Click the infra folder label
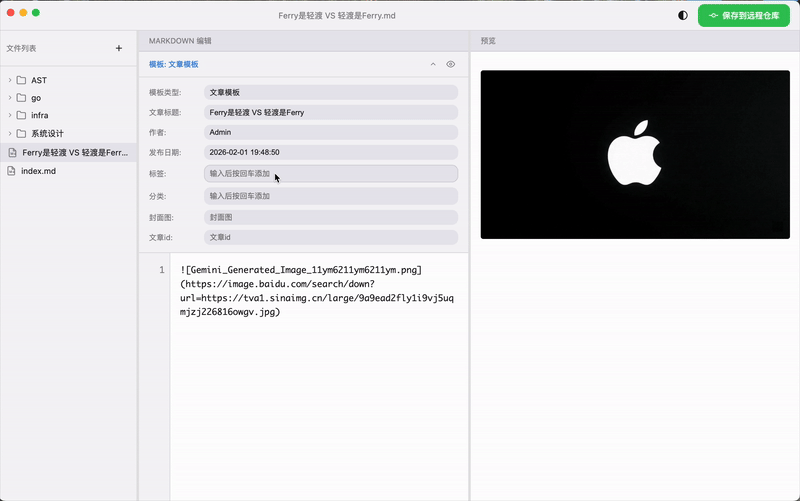 [40, 115]
